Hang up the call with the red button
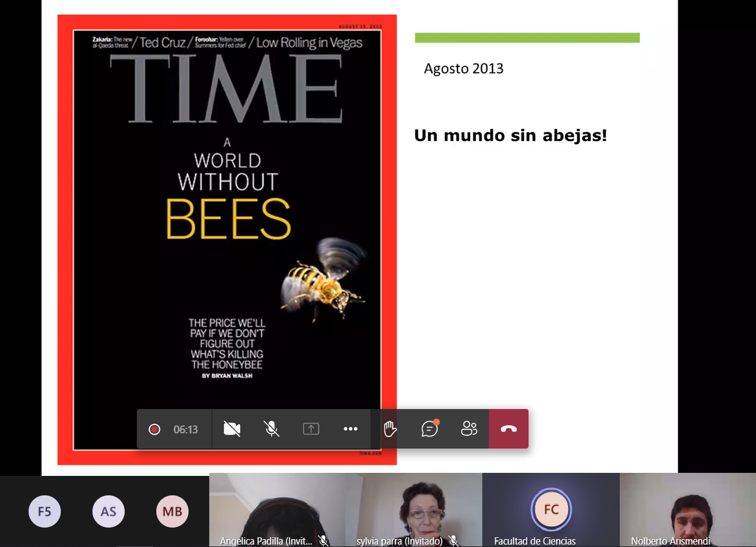 (508, 429)
